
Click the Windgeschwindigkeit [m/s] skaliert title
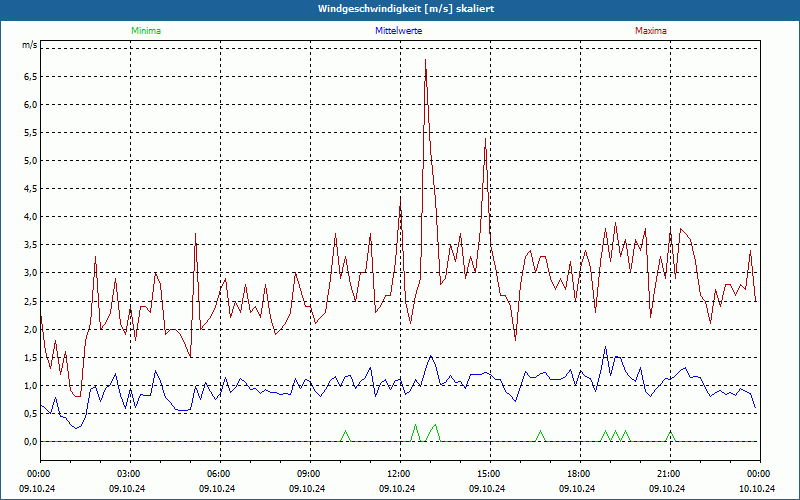click(x=406, y=9)
